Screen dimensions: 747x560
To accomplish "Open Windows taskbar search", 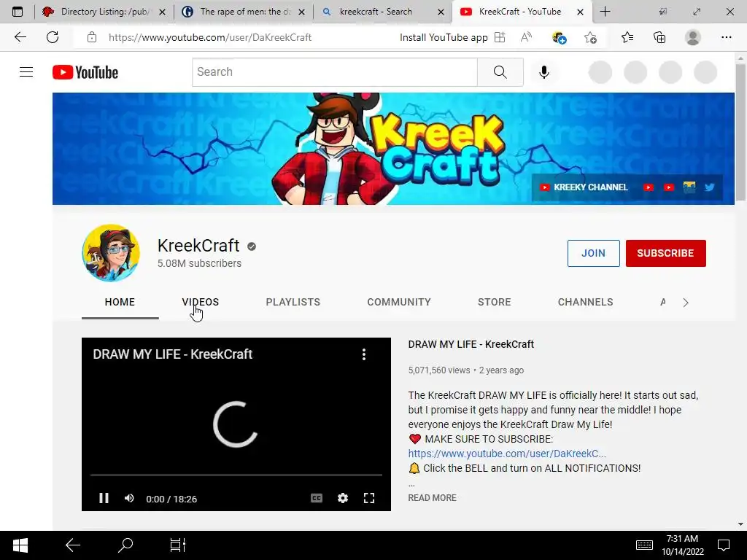I will pyautogui.click(x=125, y=545).
